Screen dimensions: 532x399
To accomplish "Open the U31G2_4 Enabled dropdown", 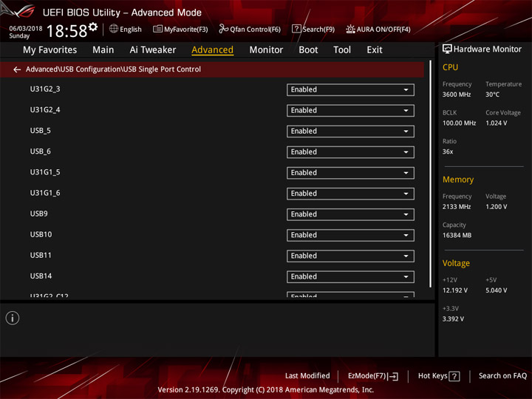I will pyautogui.click(x=350, y=111).
